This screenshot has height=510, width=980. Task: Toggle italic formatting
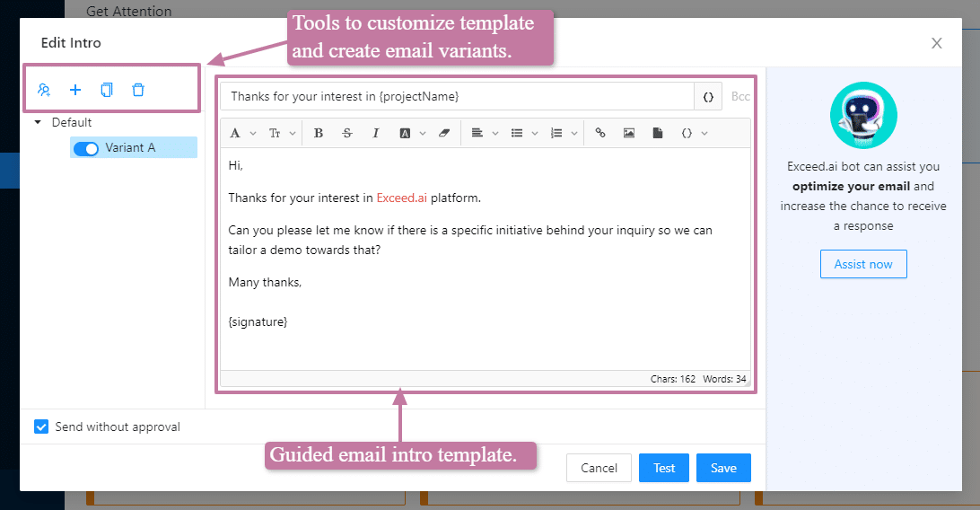coord(376,133)
